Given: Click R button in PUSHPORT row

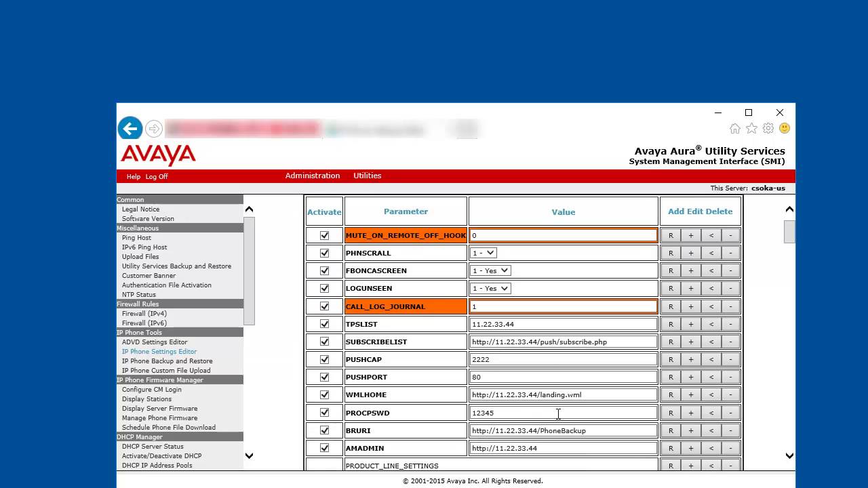Looking at the screenshot, I should click(x=671, y=377).
